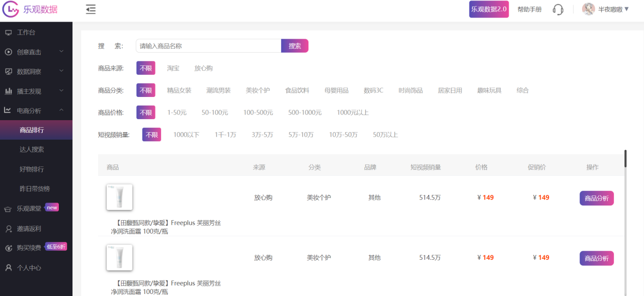Click the 乐观数据 logo icon

[x=10, y=9]
